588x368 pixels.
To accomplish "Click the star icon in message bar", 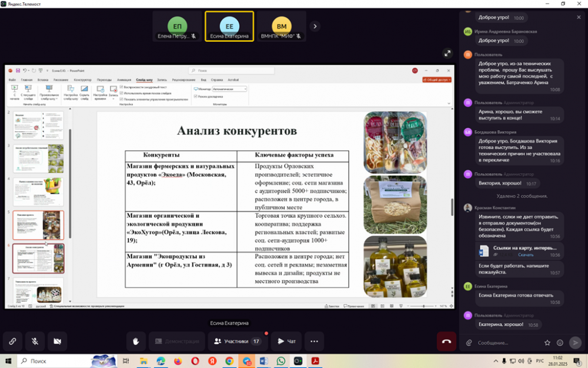I will tap(547, 343).
